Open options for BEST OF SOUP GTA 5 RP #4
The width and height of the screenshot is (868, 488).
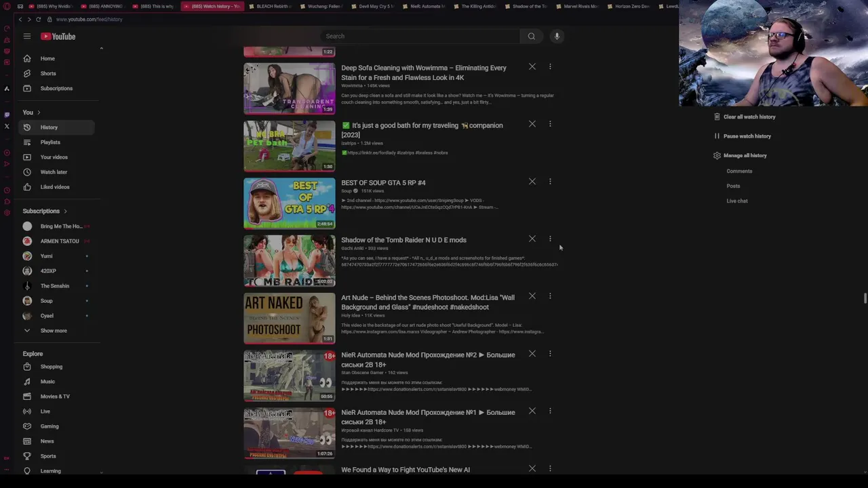point(550,182)
